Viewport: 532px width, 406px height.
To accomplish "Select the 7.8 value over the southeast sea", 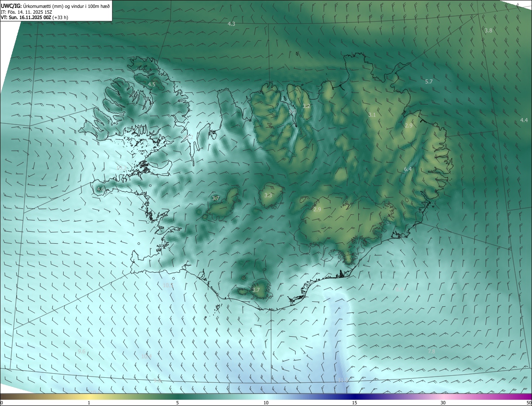I will click(x=431, y=352).
